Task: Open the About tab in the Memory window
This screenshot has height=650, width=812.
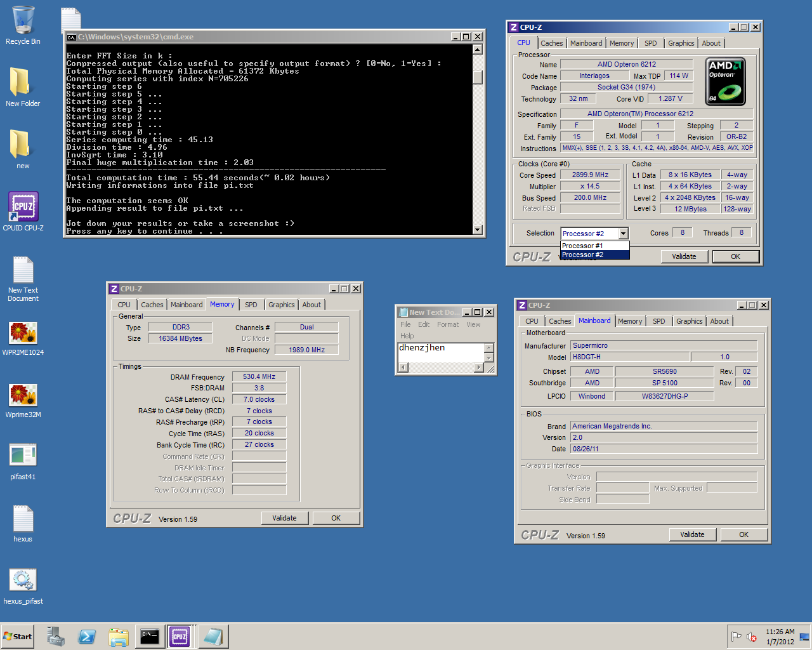Action: [x=311, y=305]
